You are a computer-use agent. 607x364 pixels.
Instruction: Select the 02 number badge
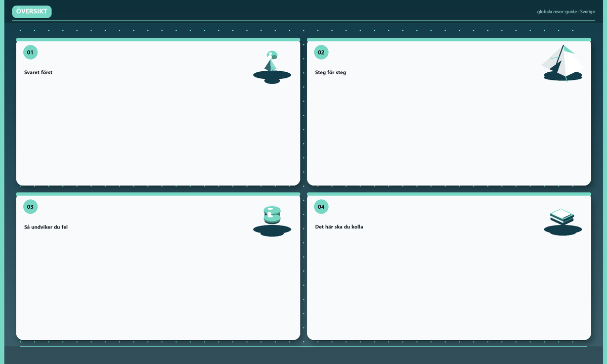pyautogui.click(x=321, y=52)
